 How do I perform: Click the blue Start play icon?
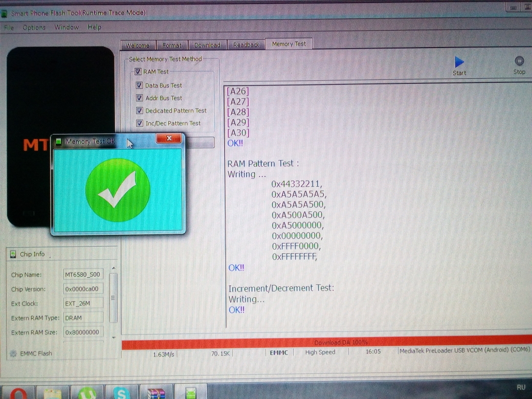tap(459, 62)
